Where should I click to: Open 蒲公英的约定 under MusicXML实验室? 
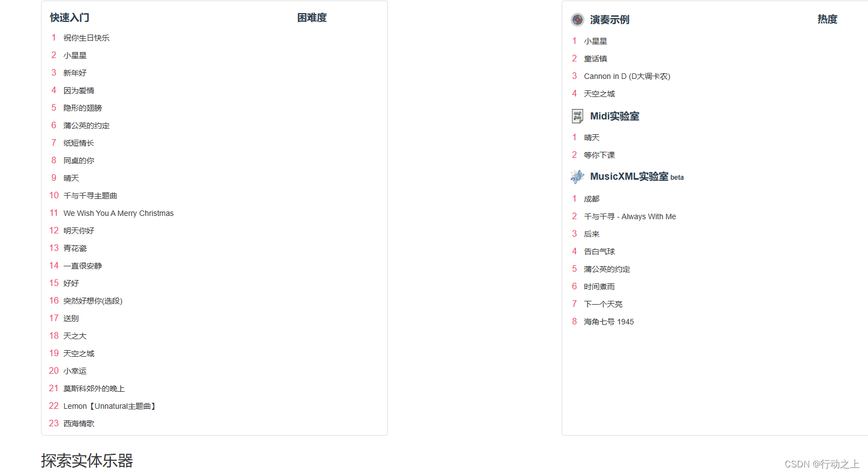click(607, 269)
